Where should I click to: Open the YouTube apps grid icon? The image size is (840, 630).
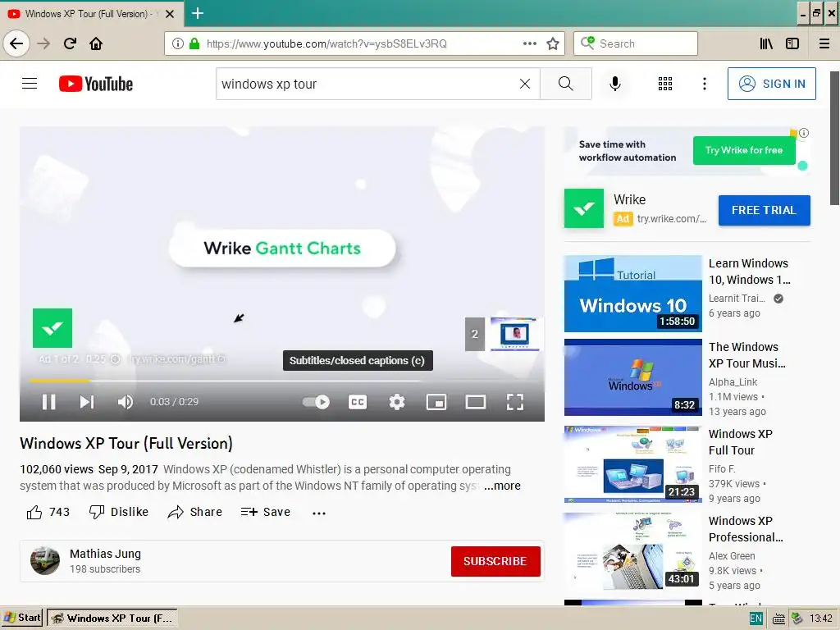(x=664, y=84)
